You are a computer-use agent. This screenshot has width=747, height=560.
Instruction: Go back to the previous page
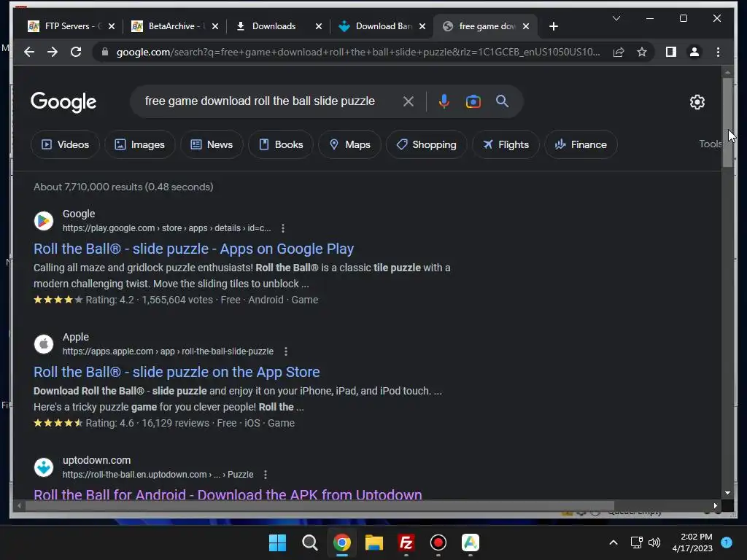29,52
